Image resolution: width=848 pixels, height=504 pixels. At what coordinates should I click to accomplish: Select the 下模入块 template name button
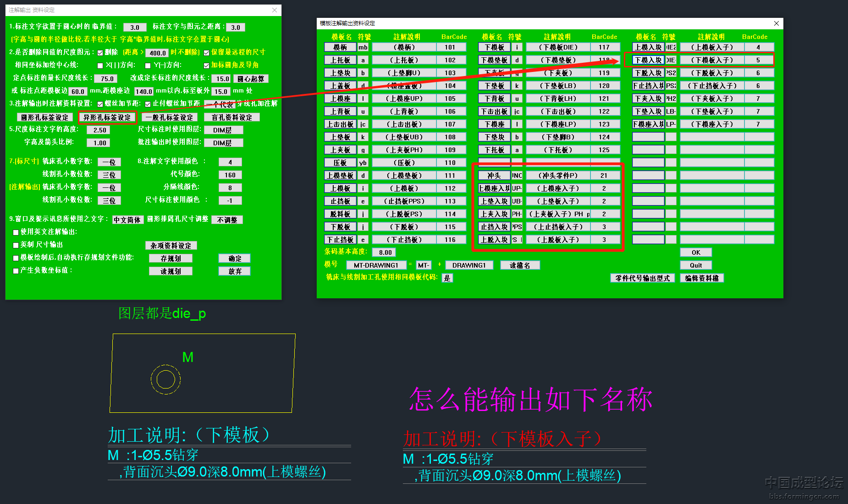(x=648, y=60)
